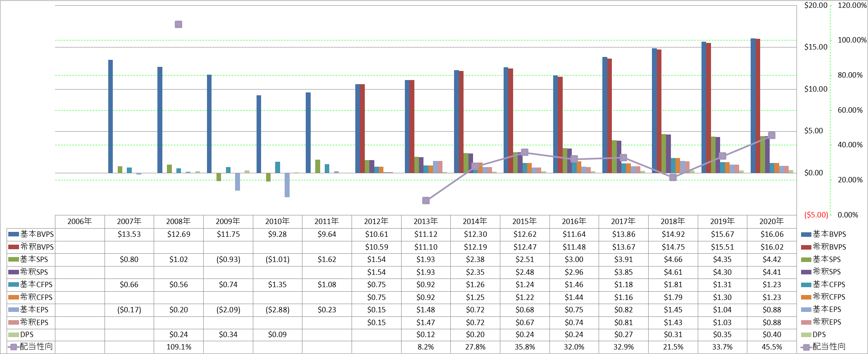Viewport: 868px width, 354px height.
Task: Click the 基本BVPS blue swatch in left legend
Action: coord(14,234)
